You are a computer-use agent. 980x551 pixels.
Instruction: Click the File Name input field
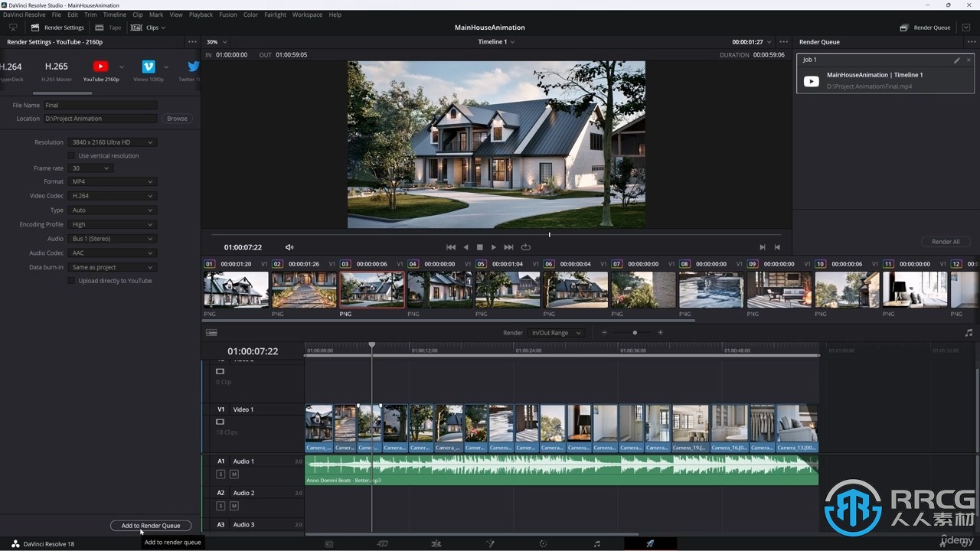pyautogui.click(x=100, y=106)
